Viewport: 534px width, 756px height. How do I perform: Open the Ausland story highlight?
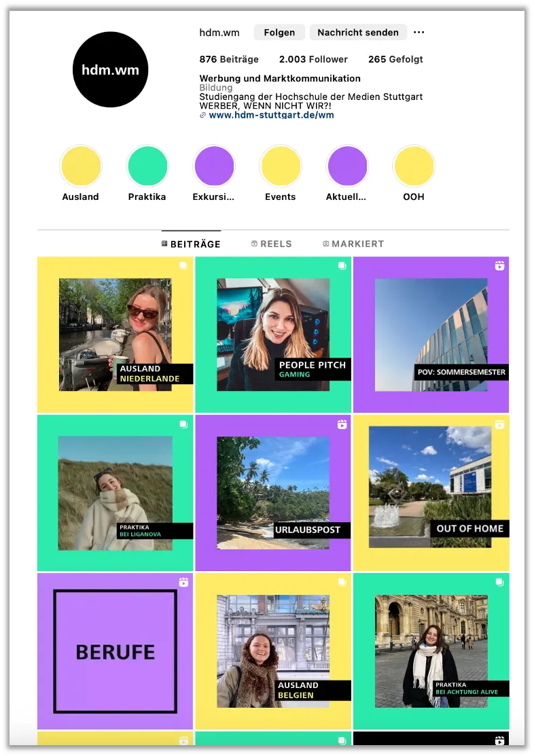pyautogui.click(x=81, y=167)
